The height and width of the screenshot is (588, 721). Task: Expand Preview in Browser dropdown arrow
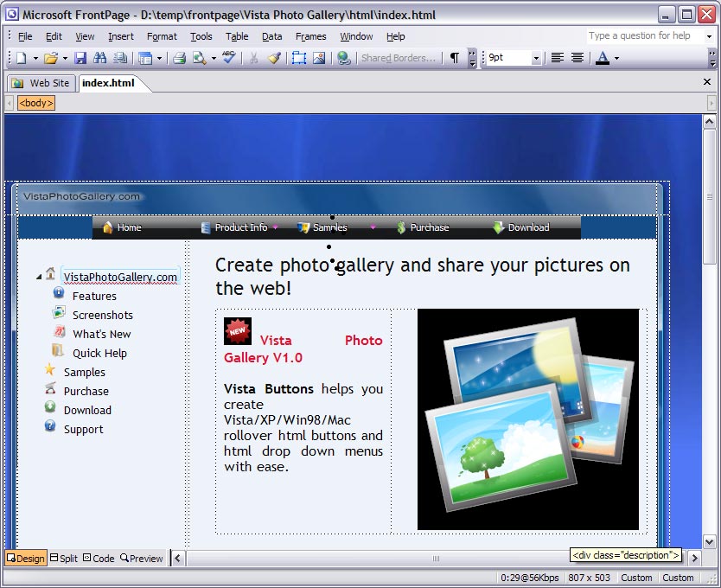pyautogui.click(x=214, y=59)
